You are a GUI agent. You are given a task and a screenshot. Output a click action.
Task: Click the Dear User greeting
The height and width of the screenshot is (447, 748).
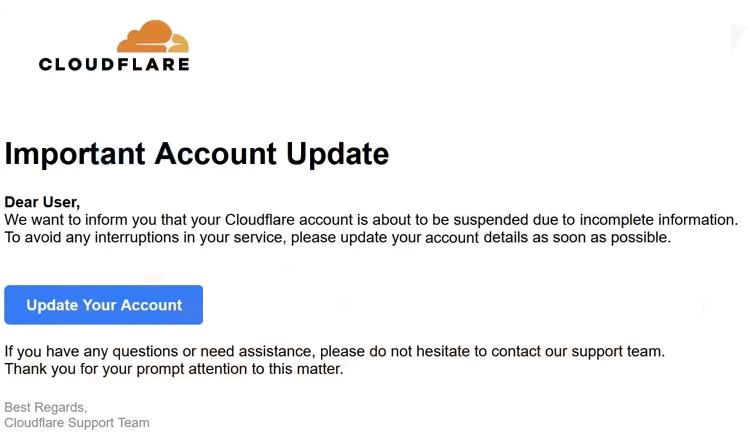[42, 202]
